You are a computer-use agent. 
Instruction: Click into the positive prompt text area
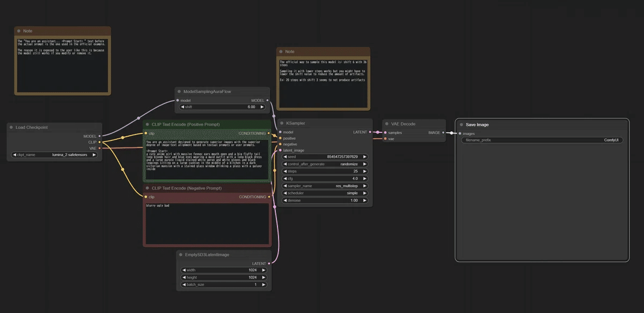(207, 159)
